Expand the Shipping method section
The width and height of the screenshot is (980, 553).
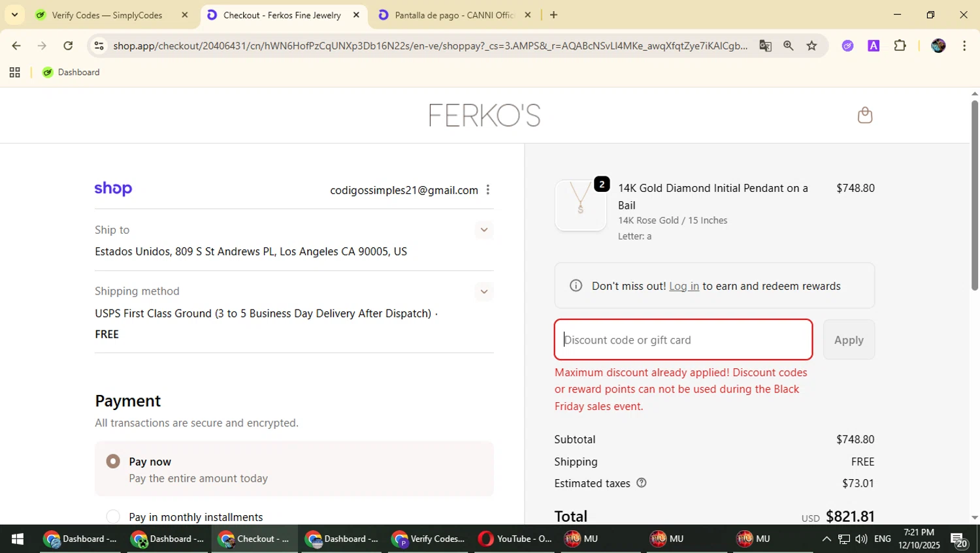click(x=483, y=291)
